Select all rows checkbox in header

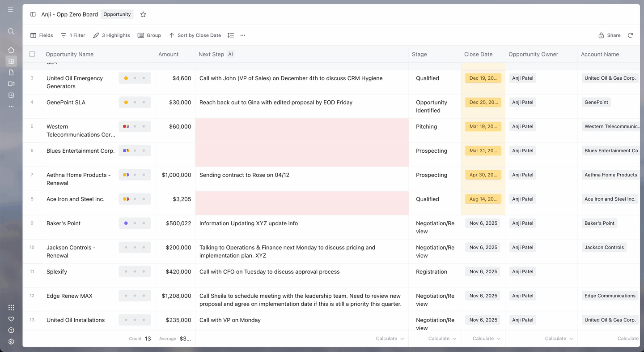click(32, 54)
